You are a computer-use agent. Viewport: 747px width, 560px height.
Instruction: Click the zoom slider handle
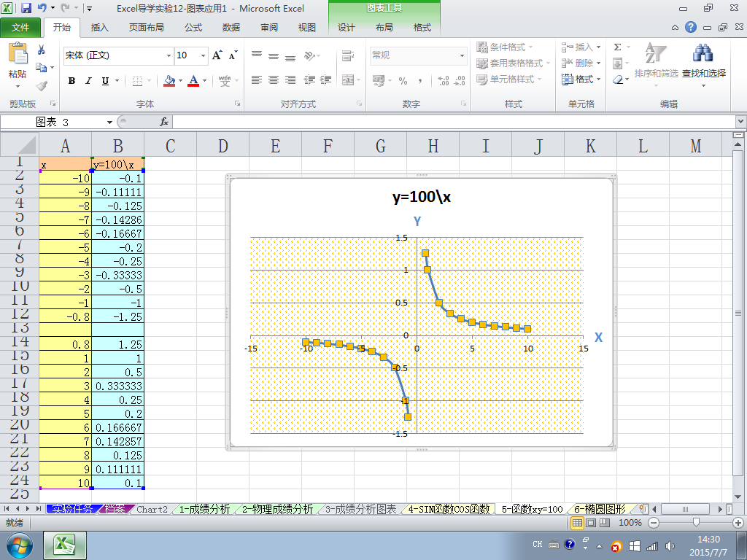696,523
